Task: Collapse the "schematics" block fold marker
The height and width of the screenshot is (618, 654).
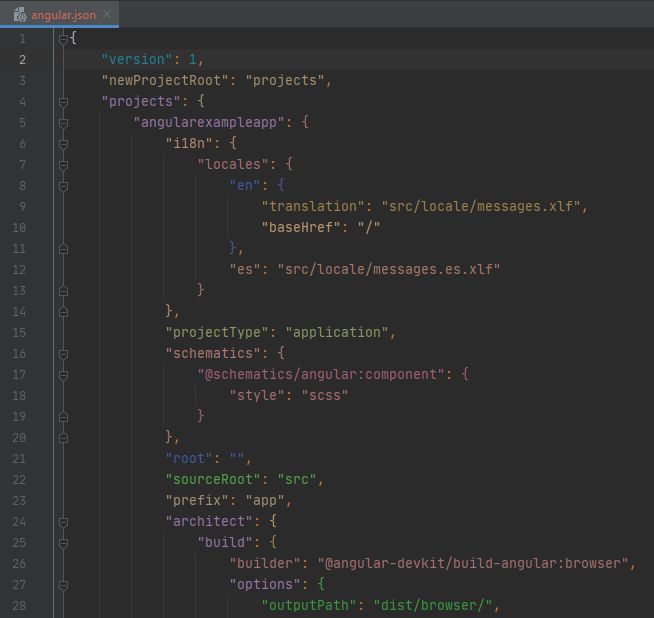Action: tap(63, 354)
